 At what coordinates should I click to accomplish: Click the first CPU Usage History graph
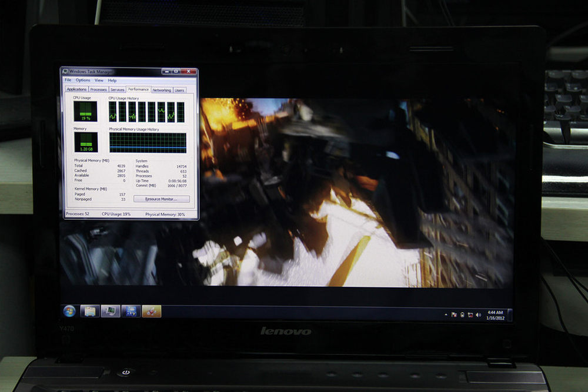click(112, 112)
